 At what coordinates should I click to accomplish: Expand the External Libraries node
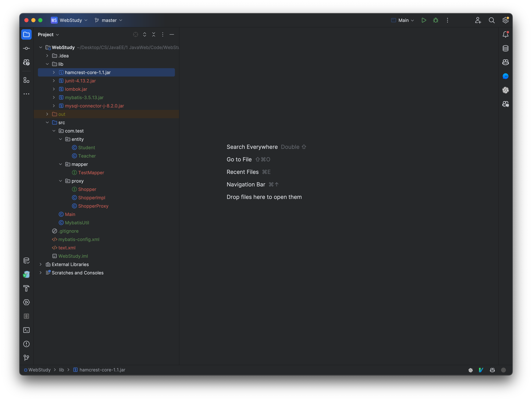41,264
